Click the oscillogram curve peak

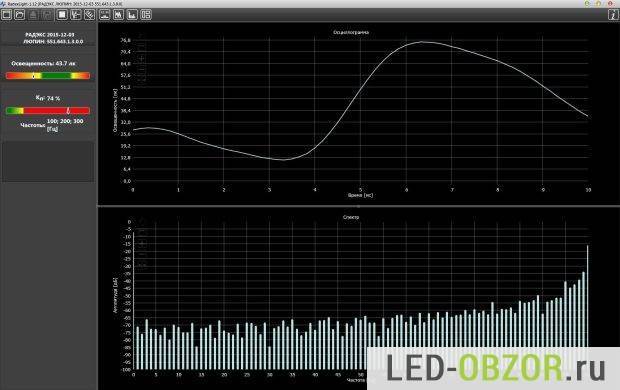point(422,42)
